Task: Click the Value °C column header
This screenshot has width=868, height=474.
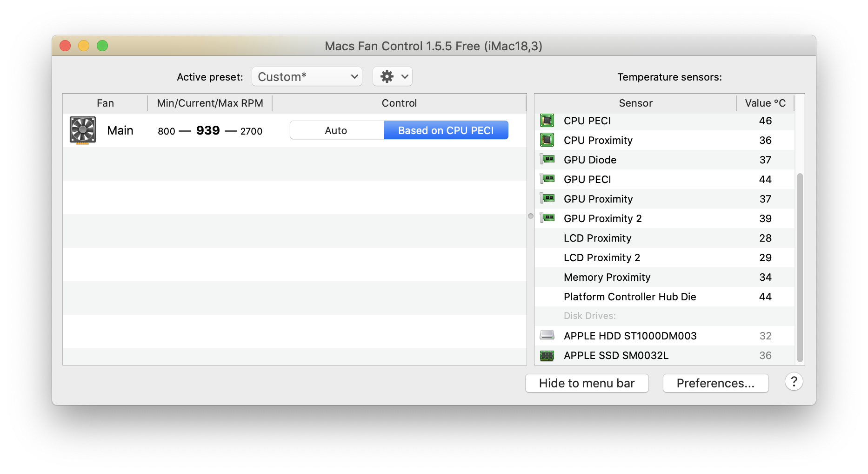Action: tap(765, 103)
